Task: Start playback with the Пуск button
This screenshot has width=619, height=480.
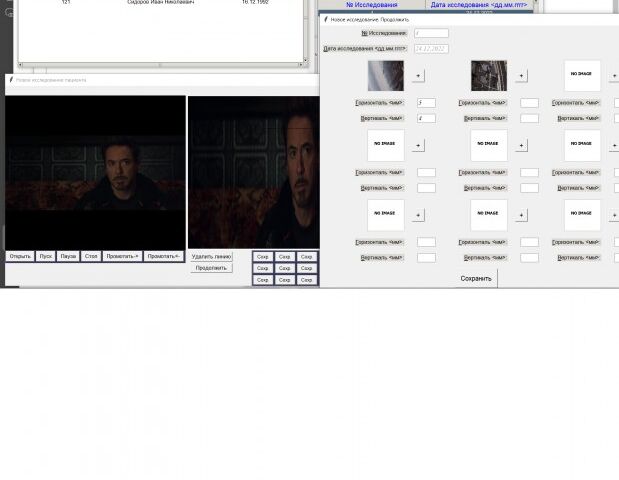Action: click(45, 256)
